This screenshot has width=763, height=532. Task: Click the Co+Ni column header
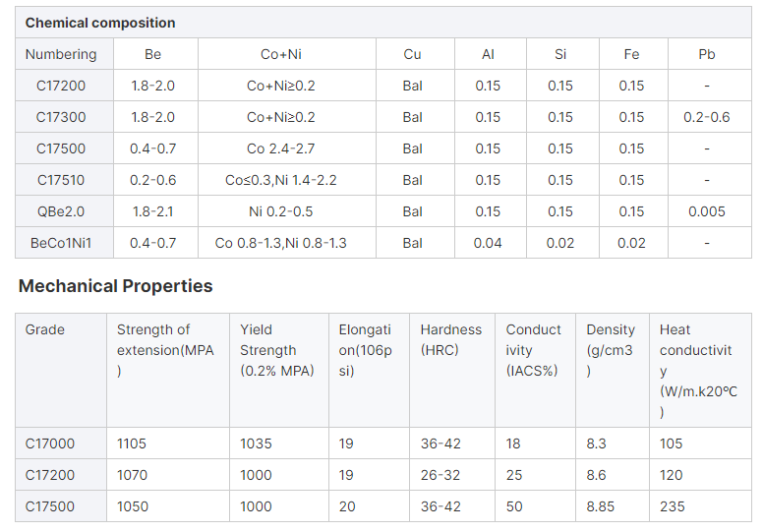[x=281, y=54]
